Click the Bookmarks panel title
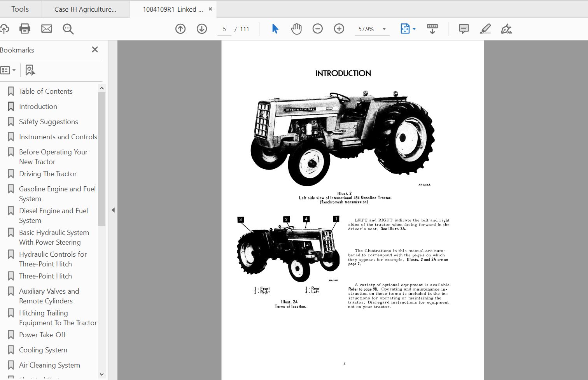588x380 pixels. (x=17, y=50)
